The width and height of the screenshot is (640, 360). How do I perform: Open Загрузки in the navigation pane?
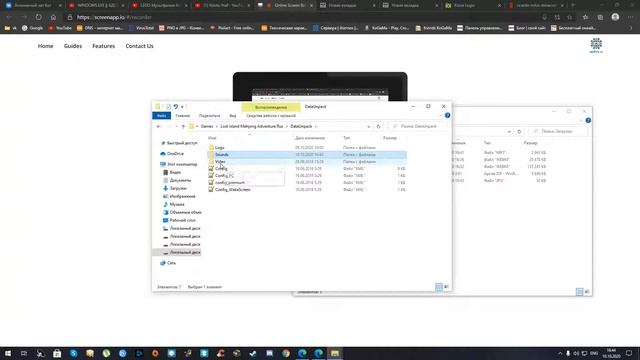[x=175, y=189]
